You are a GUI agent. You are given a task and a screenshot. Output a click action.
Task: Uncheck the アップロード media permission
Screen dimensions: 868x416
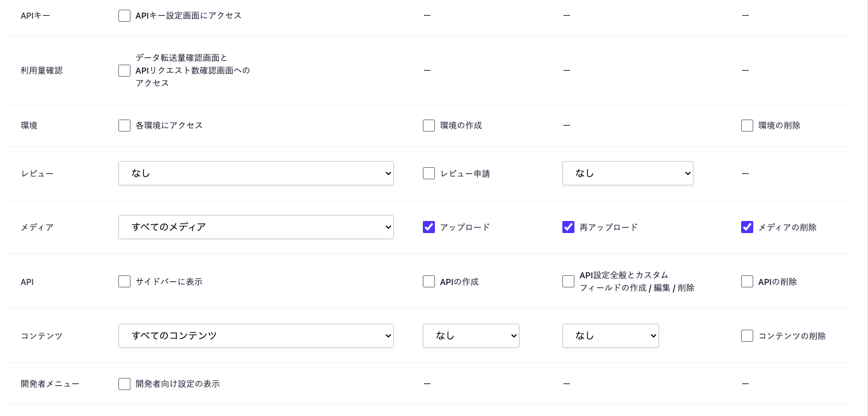click(x=429, y=227)
